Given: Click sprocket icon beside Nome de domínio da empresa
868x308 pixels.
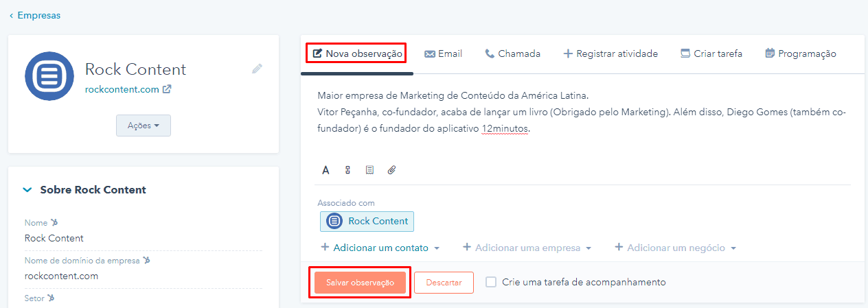Looking at the screenshot, I should (146, 260).
